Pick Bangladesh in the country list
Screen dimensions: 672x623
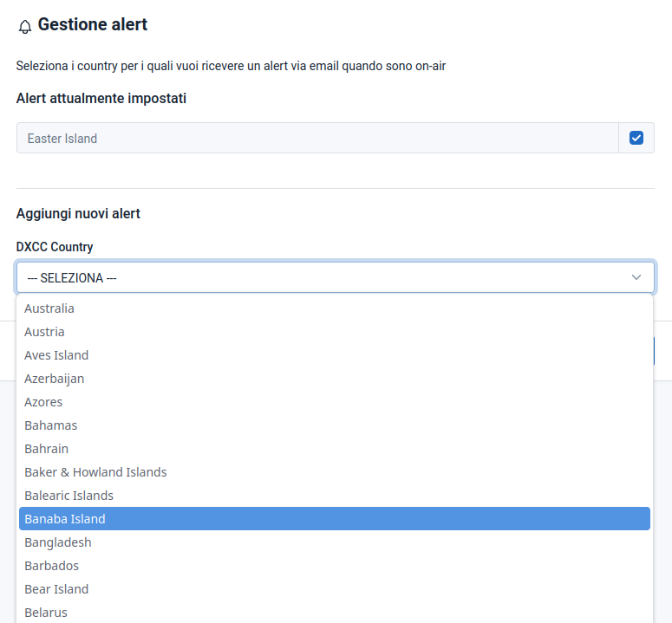pyautogui.click(x=58, y=542)
